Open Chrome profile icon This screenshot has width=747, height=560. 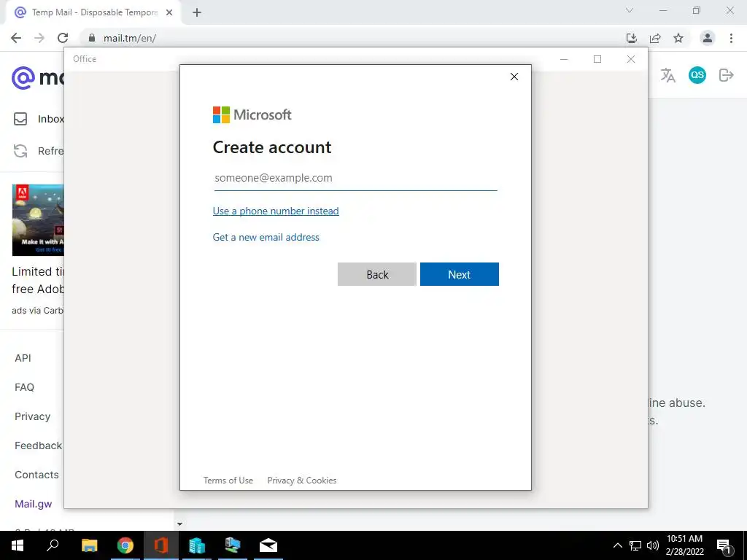[708, 38]
